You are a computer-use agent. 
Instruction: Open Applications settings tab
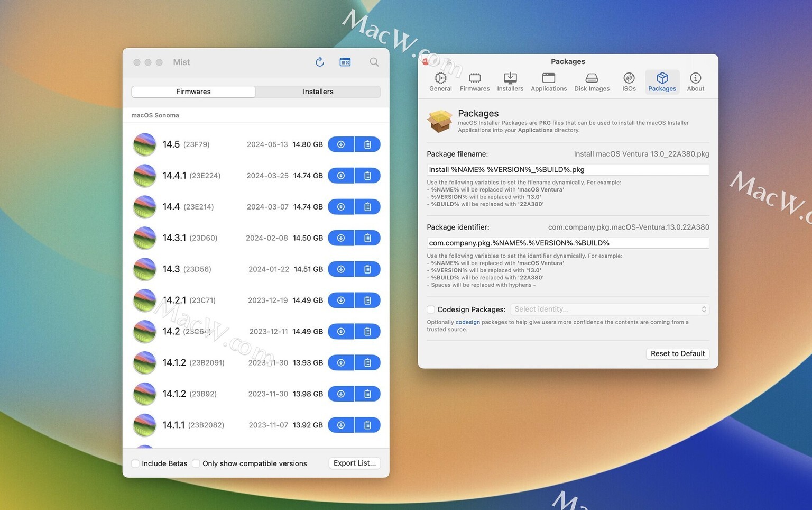pos(549,82)
